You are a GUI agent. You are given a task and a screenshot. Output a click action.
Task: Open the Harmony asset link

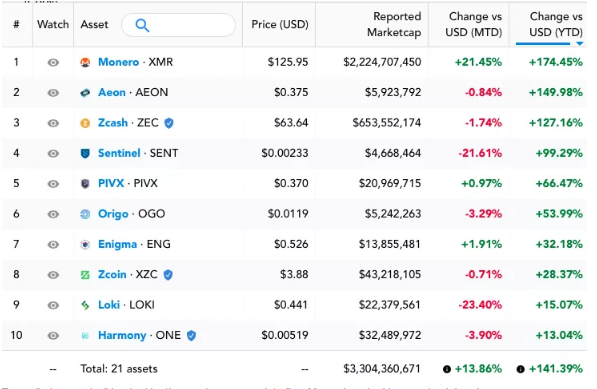point(122,335)
